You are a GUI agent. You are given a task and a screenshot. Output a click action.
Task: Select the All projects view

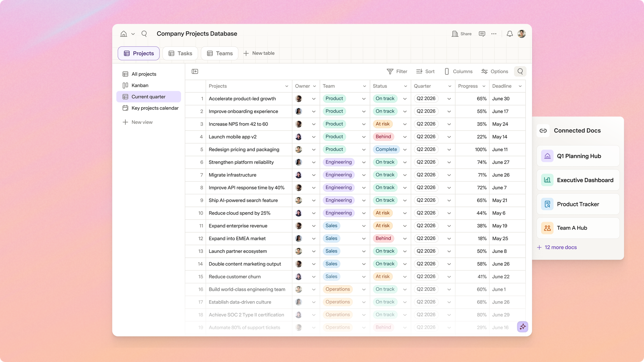pos(149,74)
